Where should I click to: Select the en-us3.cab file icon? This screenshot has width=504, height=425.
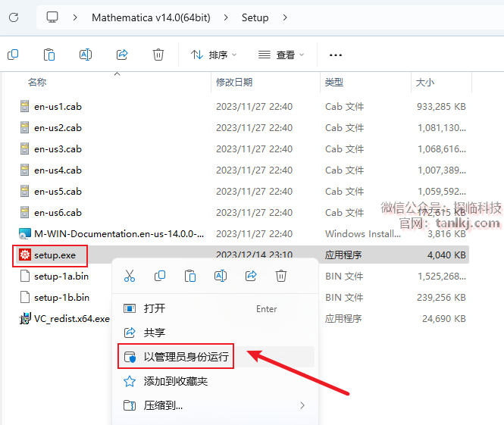[24, 148]
